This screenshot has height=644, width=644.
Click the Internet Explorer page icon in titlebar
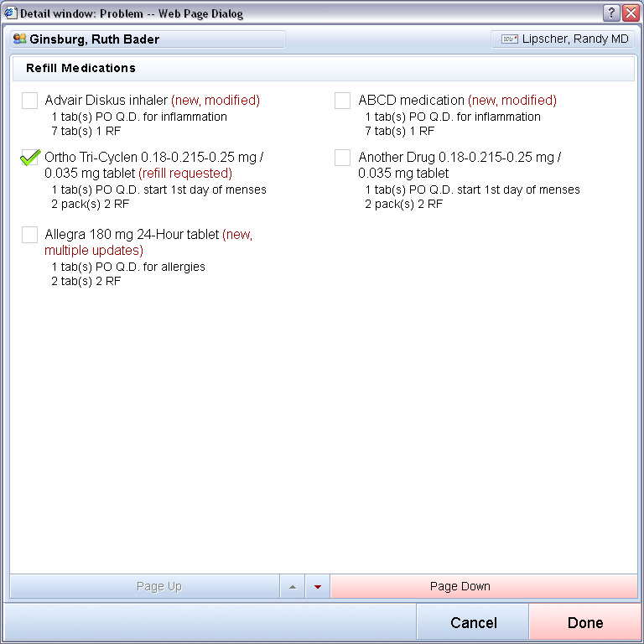coord(10,13)
